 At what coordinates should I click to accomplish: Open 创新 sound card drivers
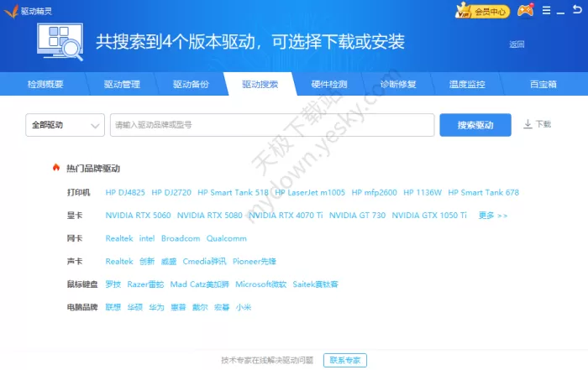click(147, 262)
